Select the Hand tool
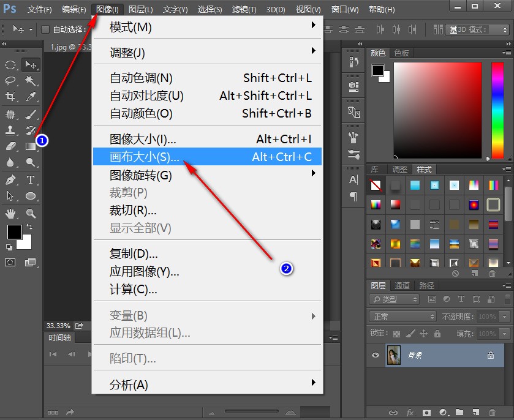 pos(10,214)
